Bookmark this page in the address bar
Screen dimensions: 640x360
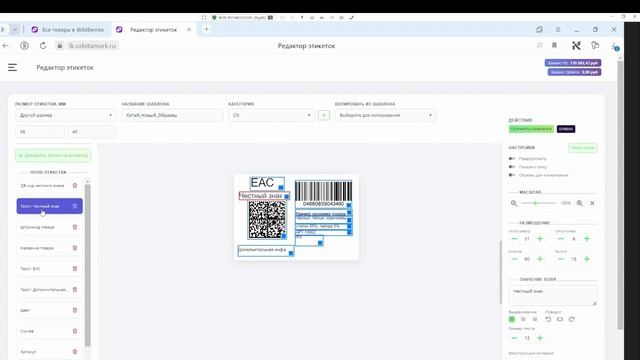[x=554, y=45]
